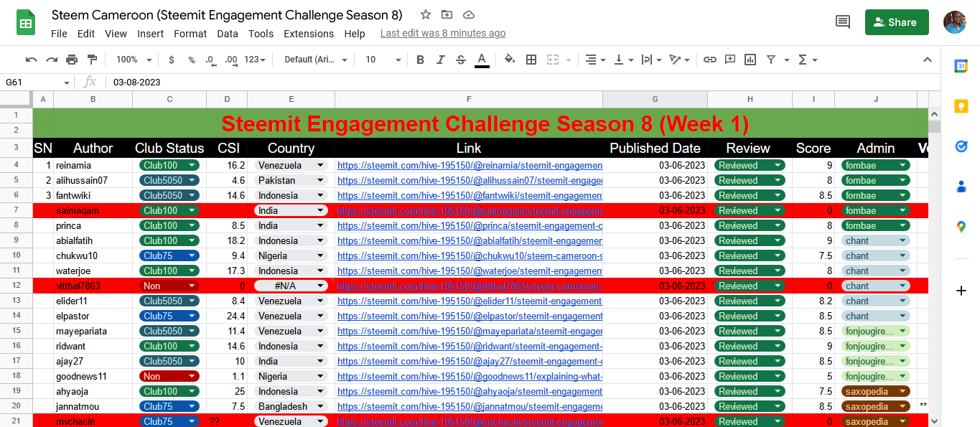Open the Google account avatar
980x427 pixels.
coord(955,22)
